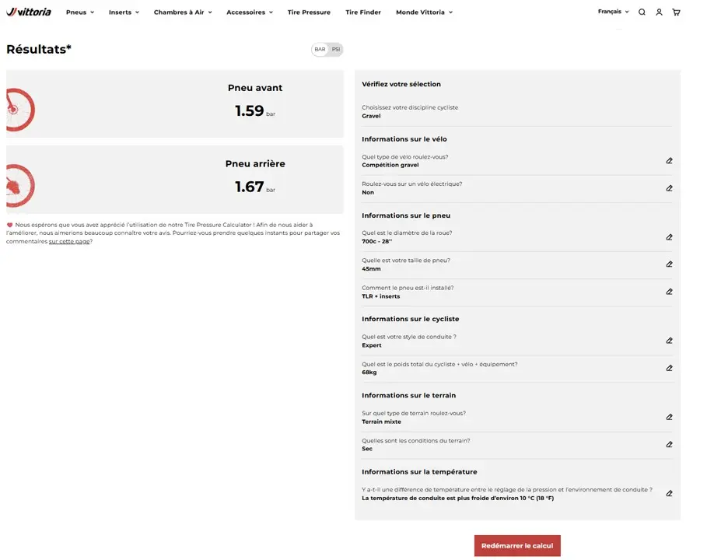Viewport: 728px width, 560px height.
Task: Edit the terrain conditions 'Sec' answer
Action: tap(669, 444)
